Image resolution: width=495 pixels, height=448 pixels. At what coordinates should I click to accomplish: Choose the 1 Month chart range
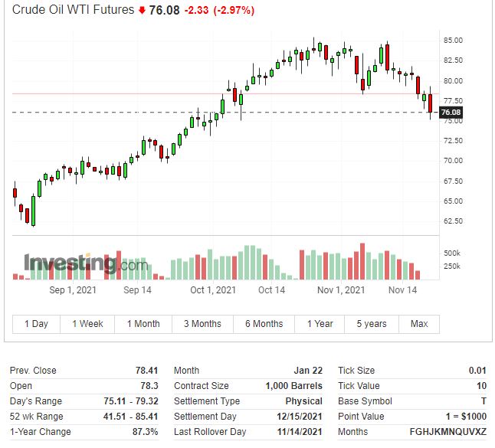(143, 324)
